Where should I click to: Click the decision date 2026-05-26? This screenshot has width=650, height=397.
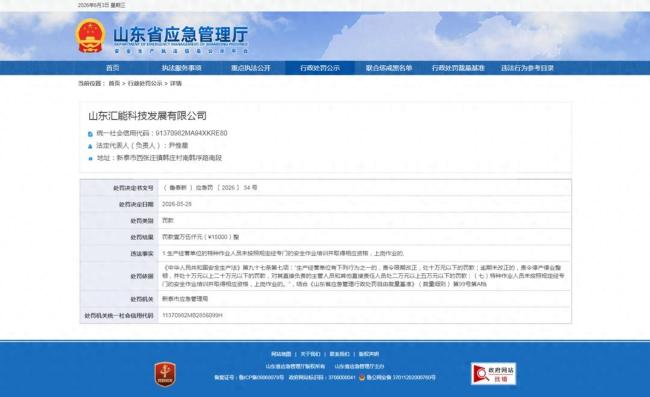[177, 204]
